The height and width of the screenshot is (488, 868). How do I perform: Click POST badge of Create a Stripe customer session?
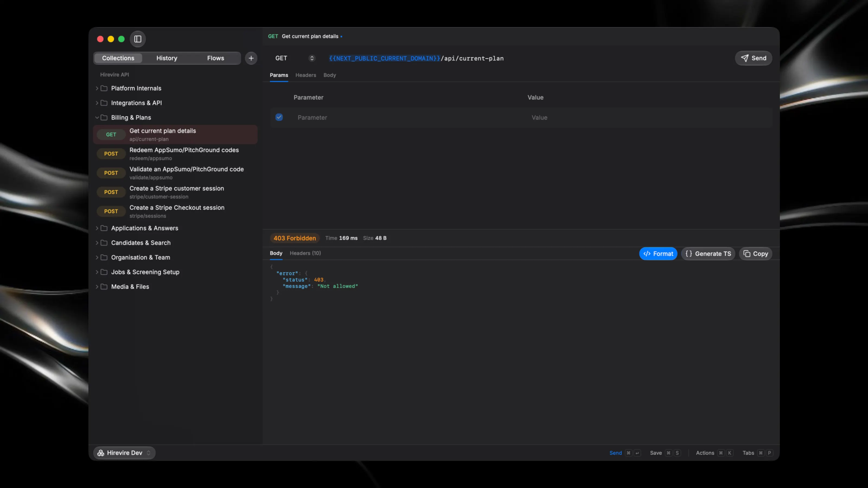[x=111, y=192]
